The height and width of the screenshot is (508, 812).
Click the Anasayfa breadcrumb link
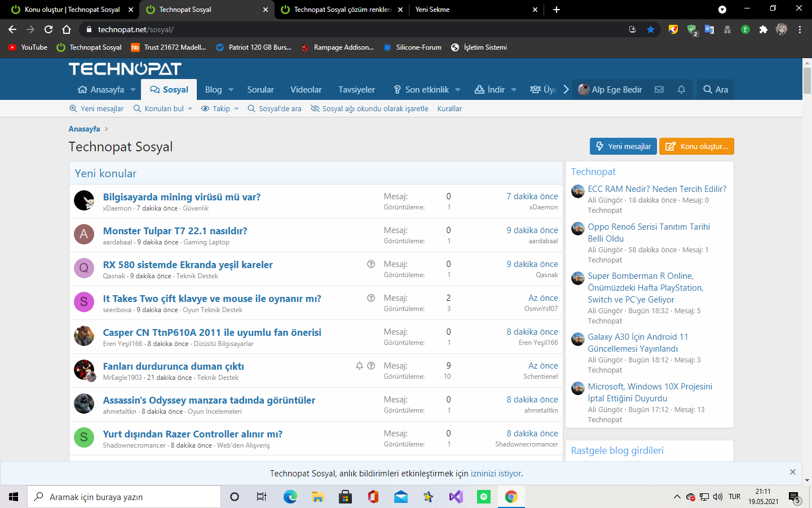click(84, 129)
